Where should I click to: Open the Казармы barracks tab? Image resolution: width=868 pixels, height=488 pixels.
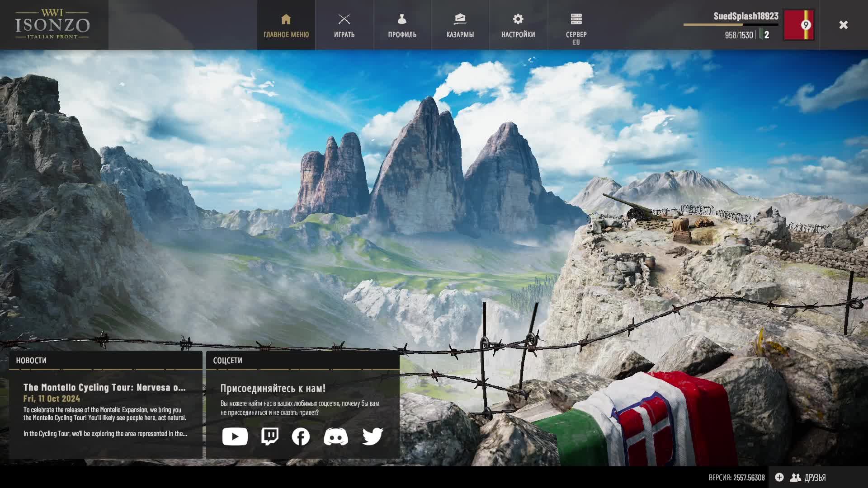coord(460,25)
